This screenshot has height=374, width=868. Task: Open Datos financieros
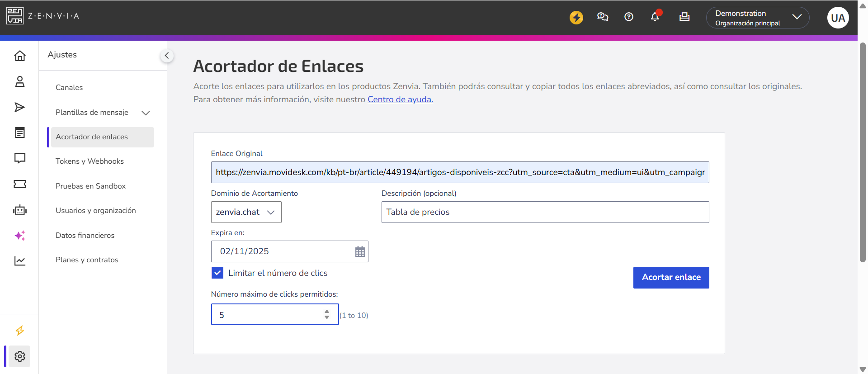click(x=85, y=235)
